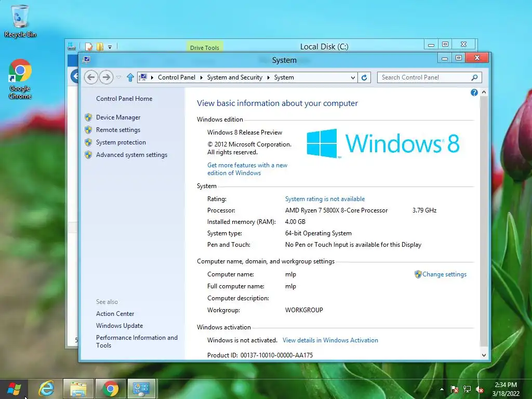Click the shield icon beside Device Manager
The height and width of the screenshot is (399, 532).
88,117
